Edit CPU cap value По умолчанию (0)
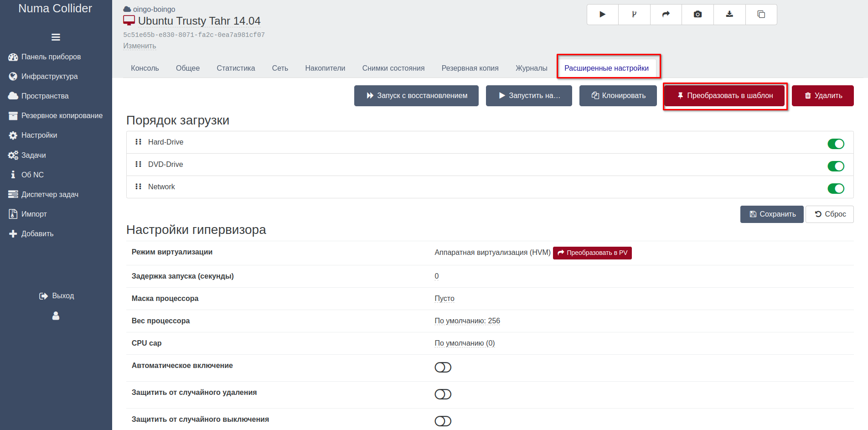The height and width of the screenshot is (430, 868). pos(465,343)
